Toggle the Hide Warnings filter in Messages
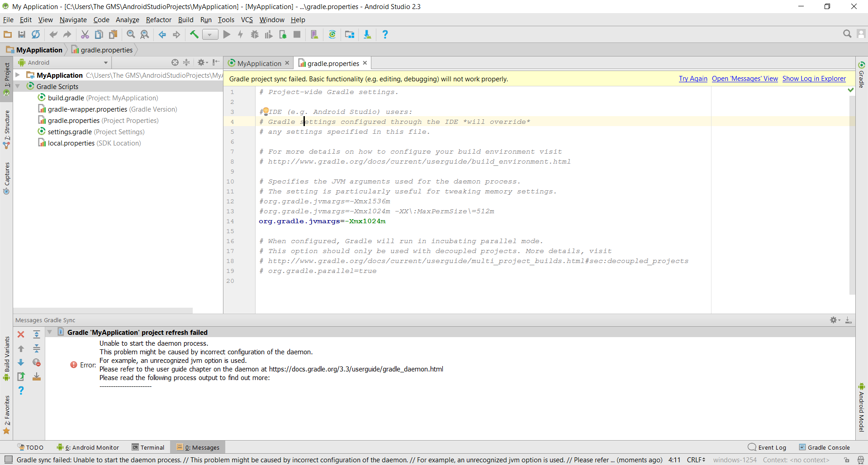 point(37,362)
